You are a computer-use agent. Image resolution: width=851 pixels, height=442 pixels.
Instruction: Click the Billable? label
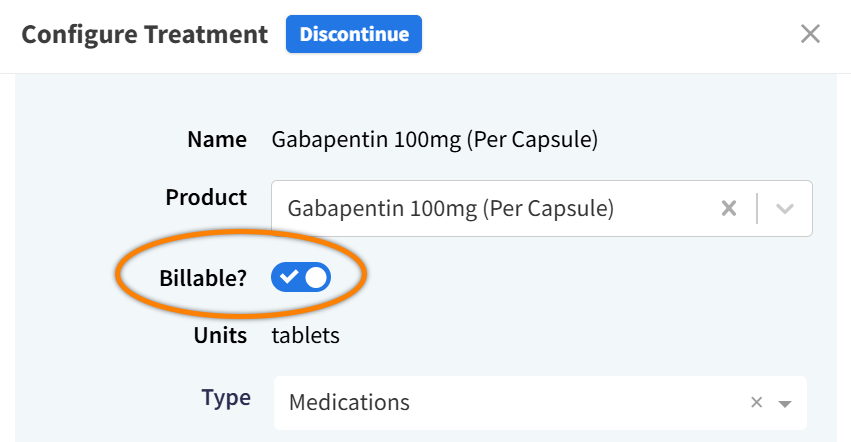(x=203, y=278)
